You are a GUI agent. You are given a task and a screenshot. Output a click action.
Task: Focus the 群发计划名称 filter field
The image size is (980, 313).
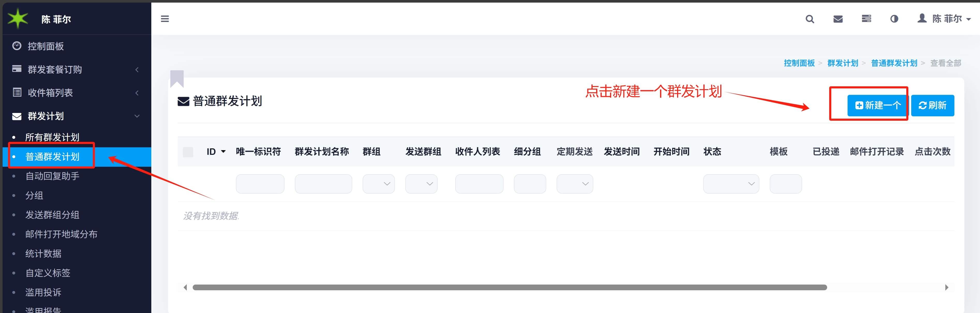[x=323, y=184]
